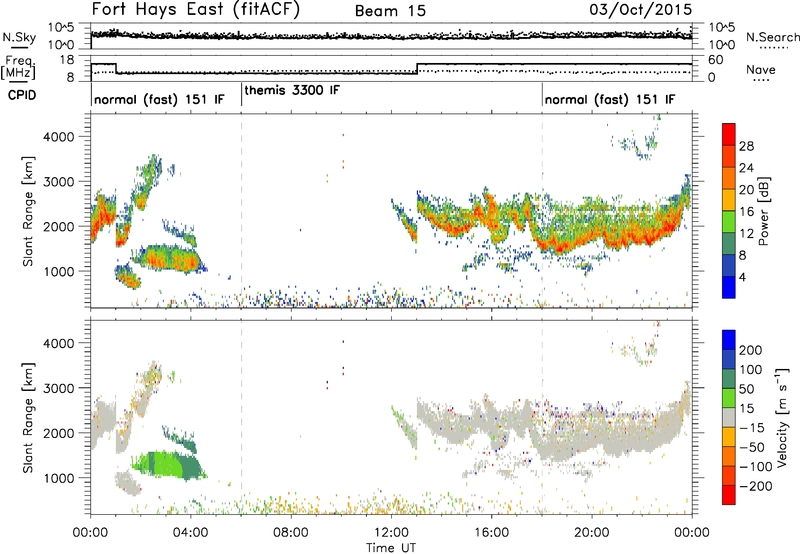
Task: Click the '04:00' time axis tick
Action: pyautogui.click(x=191, y=533)
